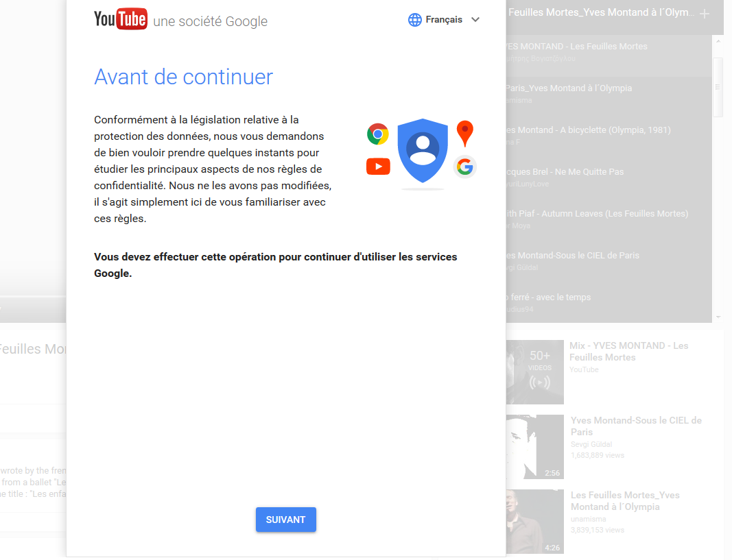Click the Chrome icon in the illustration

(378, 134)
